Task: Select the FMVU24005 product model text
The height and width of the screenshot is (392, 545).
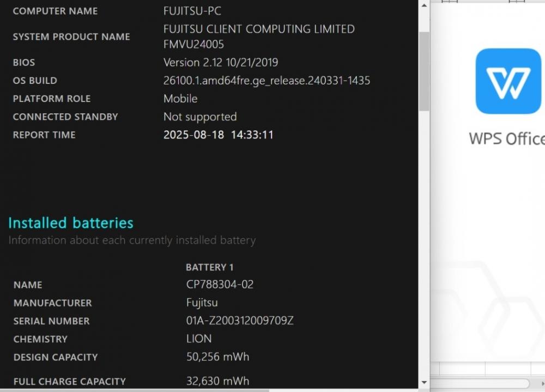Action: (x=193, y=44)
